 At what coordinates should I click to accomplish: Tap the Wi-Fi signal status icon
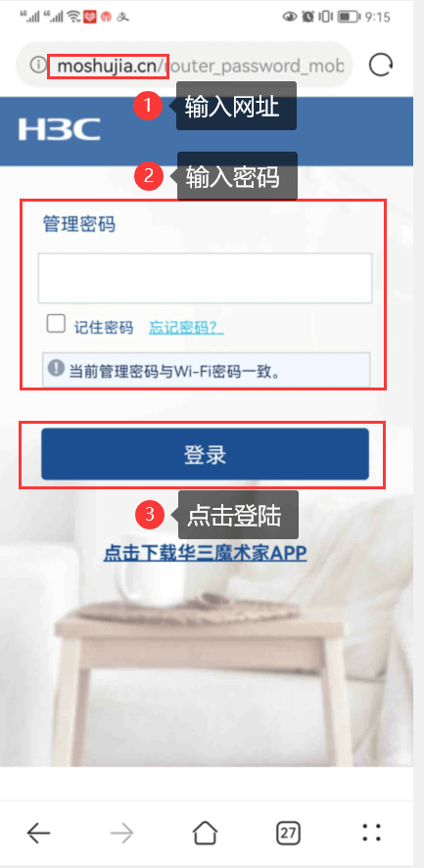(x=73, y=17)
